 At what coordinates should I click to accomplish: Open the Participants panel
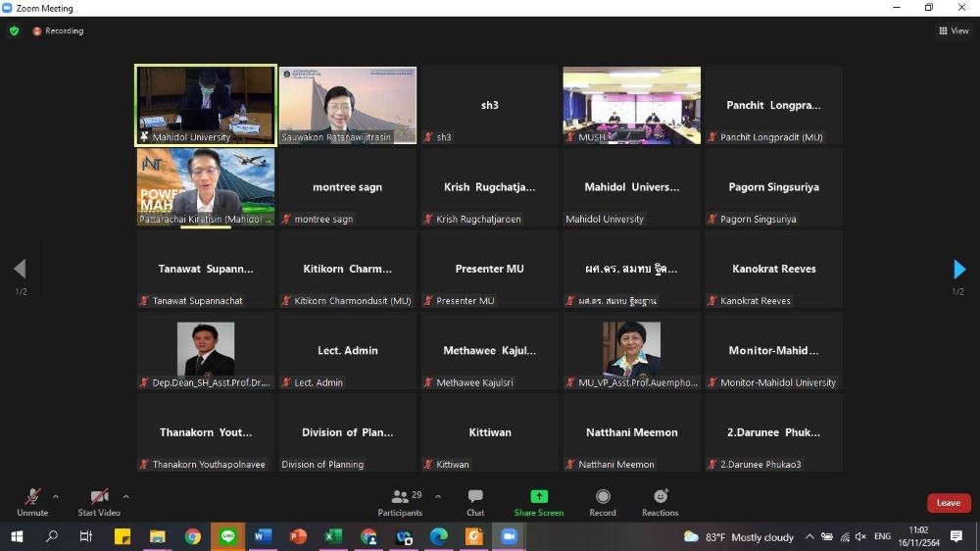(x=400, y=503)
